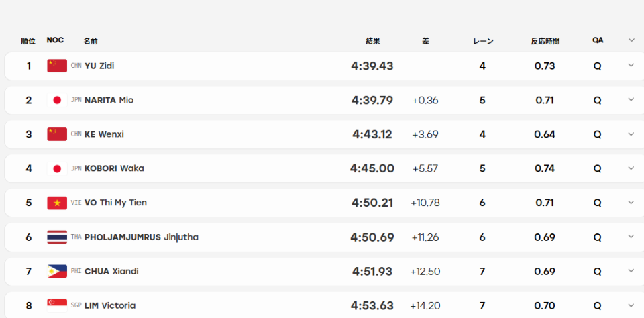Expand details for KE Wenxi row
Screen dimensions: 644x318
tap(631, 134)
